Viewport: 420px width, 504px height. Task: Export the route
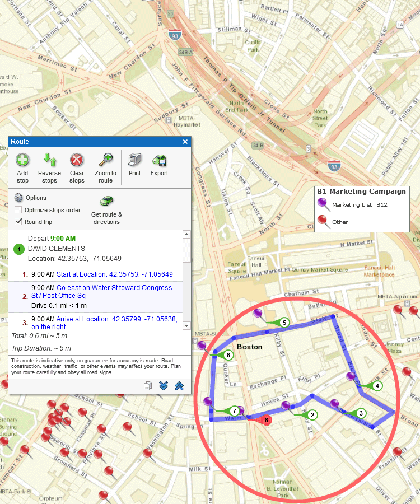pyautogui.click(x=159, y=160)
